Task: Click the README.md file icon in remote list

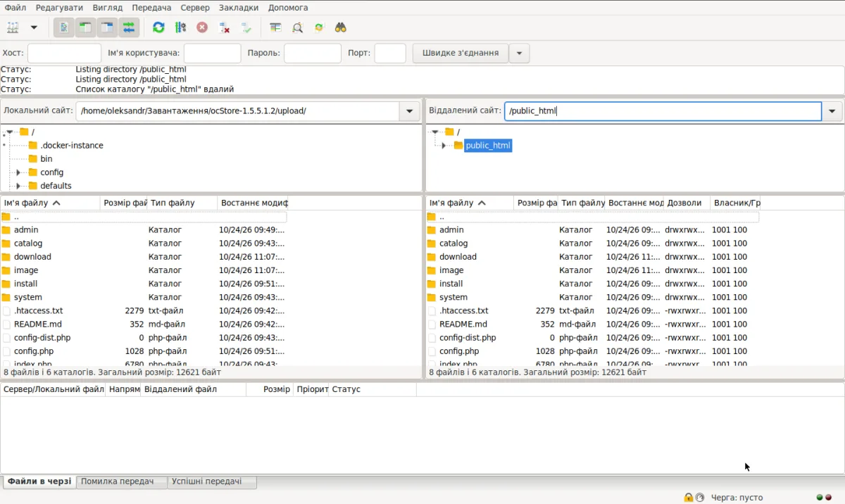Action: pyautogui.click(x=432, y=325)
